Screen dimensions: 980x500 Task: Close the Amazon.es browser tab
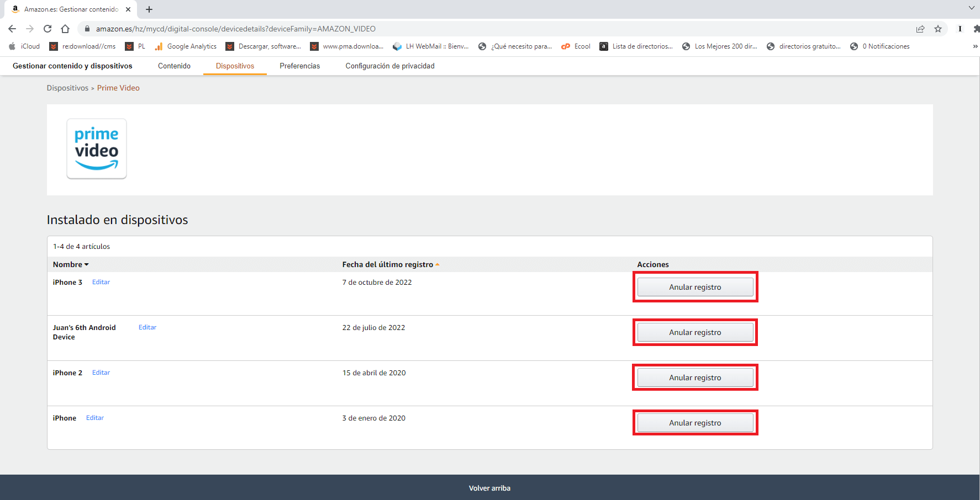pos(128,9)
